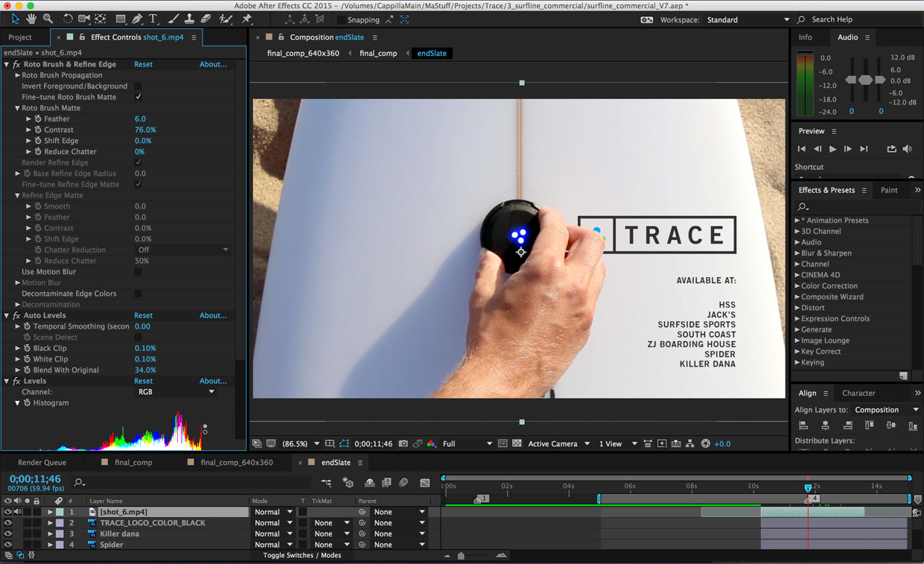Click the Graph Editor icon in timeline

point(424,483)
